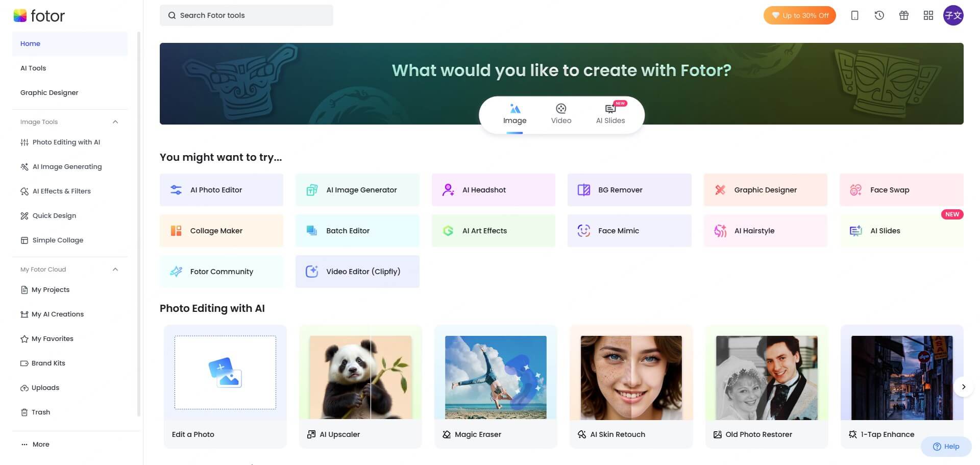
Task: Open the AI Upscaler panda thumbnail
Action: [x=360, y=377]
